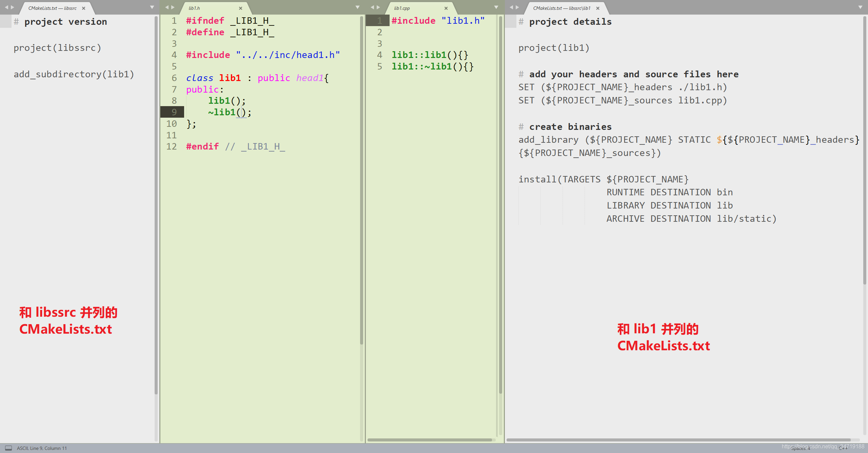Click previous-tab arrow in libssrc CMakeLists pane
868x453 pixels.
(6, 7)
